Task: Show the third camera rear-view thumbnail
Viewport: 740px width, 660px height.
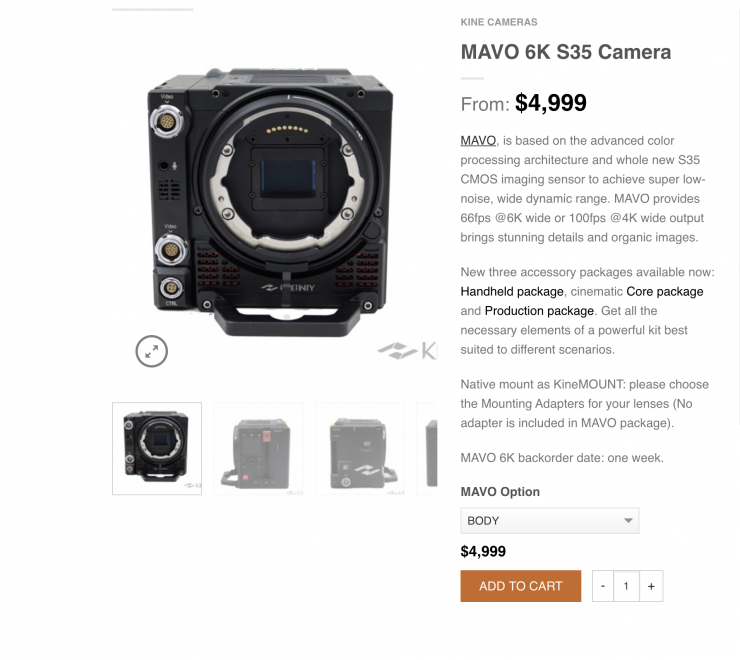Action: click(360, 448)
